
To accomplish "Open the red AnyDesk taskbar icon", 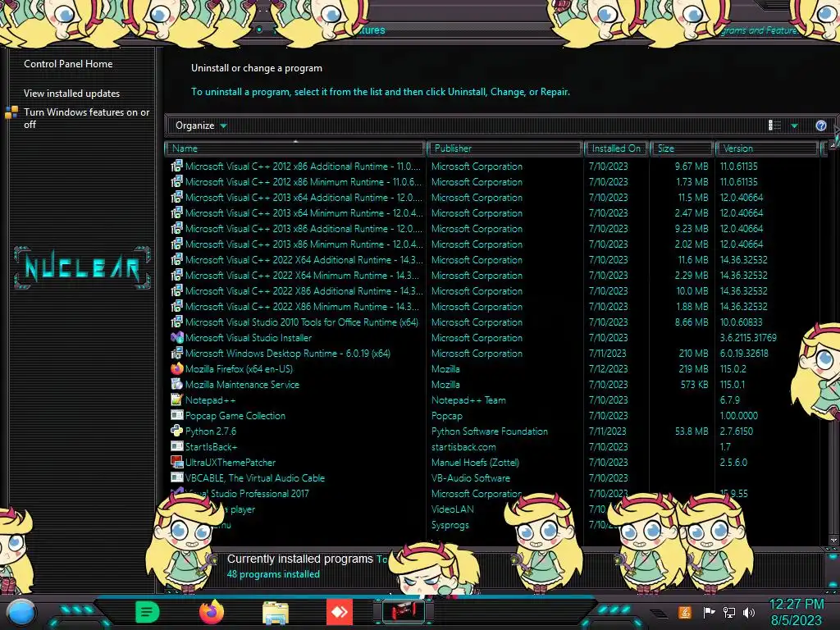I will [x=340, y=612].
